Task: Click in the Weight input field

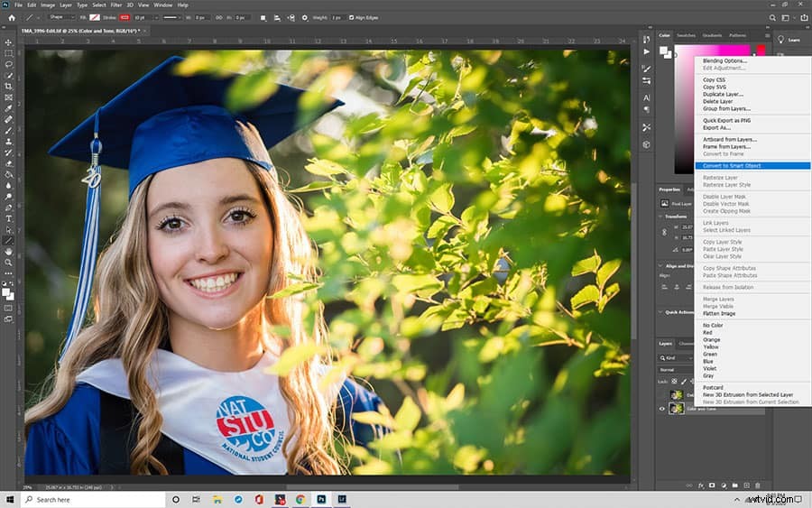Action: pyautogui.click(x=337, y=18)
